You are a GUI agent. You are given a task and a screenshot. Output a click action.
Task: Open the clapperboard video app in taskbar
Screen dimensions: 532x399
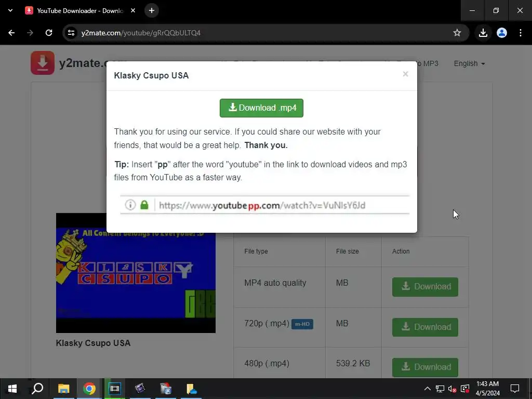click(x=140, y=389)
